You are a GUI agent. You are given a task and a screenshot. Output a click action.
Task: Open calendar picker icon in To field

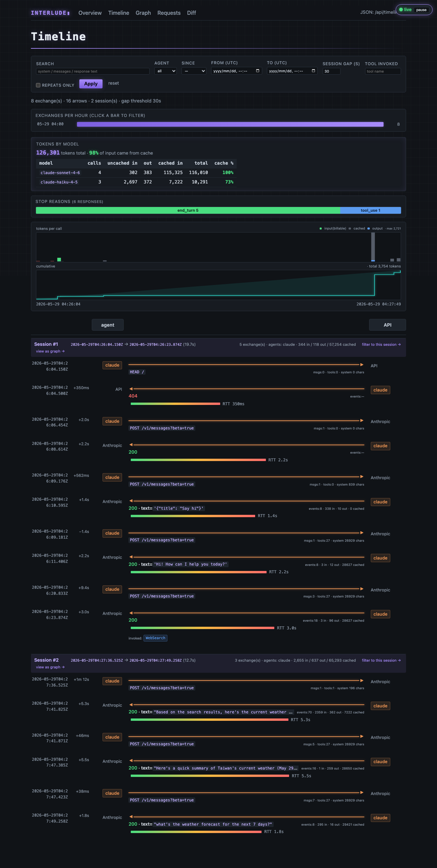click(313, 71)
